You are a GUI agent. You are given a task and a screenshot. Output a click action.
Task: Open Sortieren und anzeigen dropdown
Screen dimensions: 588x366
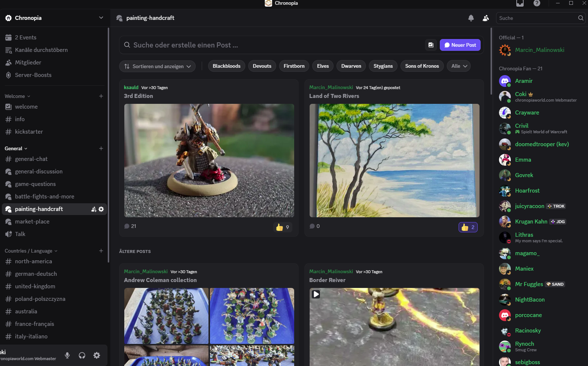click(x=157, y=66)
